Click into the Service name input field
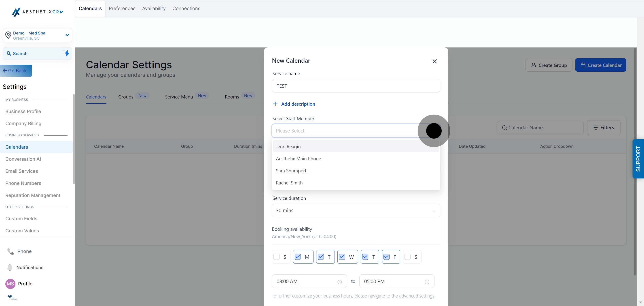This screenshot has width=644, height=306. point(356,86)
